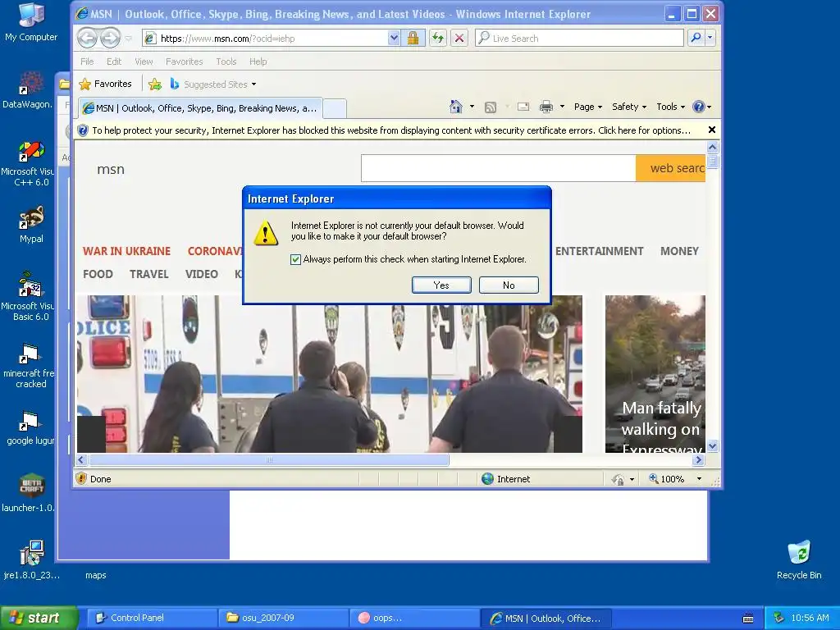840x630 pixels.
Task: Open minecraft free cracked shortcut
Action: pyautogui.click(x=29, y=366)
